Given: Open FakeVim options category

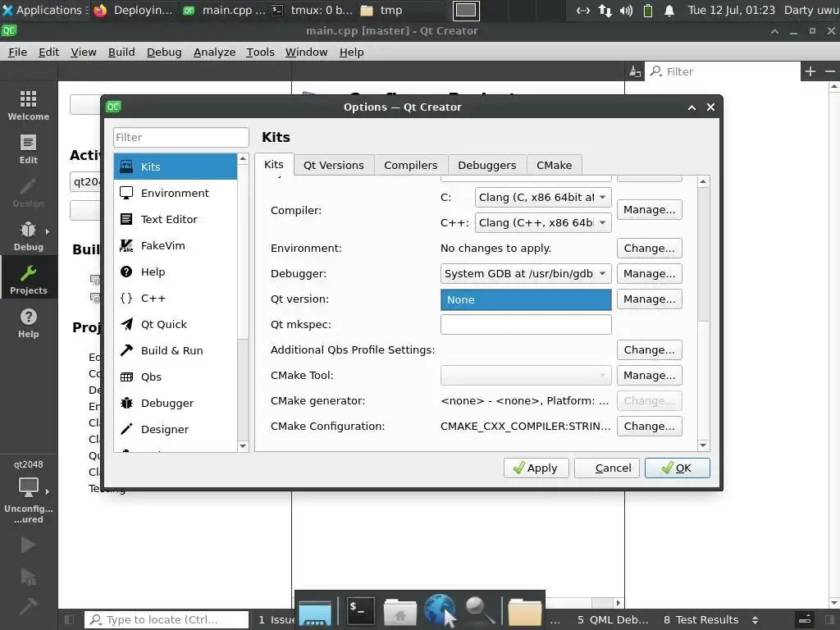Looking at the screenshot, I should pyautogui.click(x=176, y=245).
